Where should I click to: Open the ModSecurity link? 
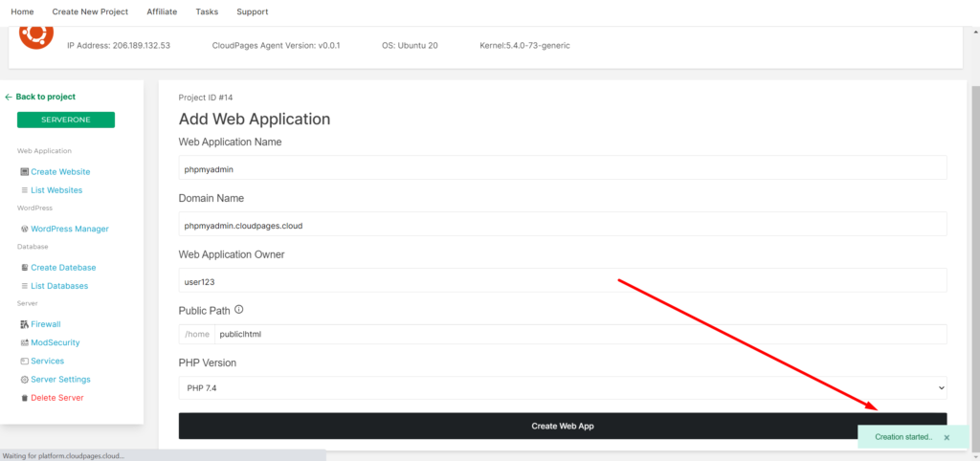[x=56, y=342]
